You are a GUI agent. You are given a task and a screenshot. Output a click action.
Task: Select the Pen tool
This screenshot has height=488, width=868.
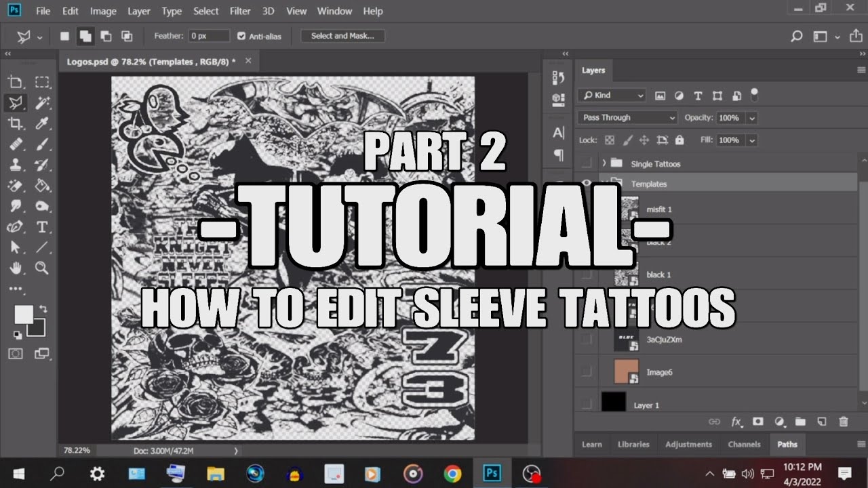coord(15,227)
